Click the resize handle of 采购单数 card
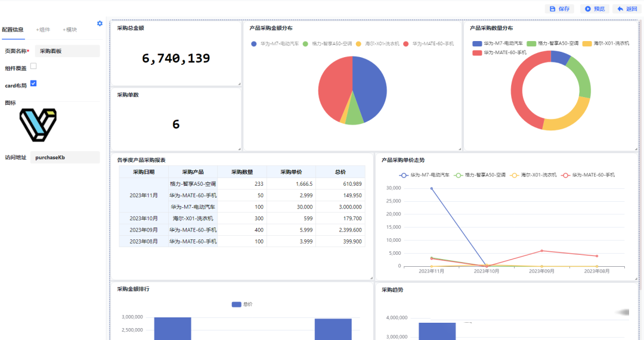This screenshot has width=644, height=340. (x=239, y=148)
